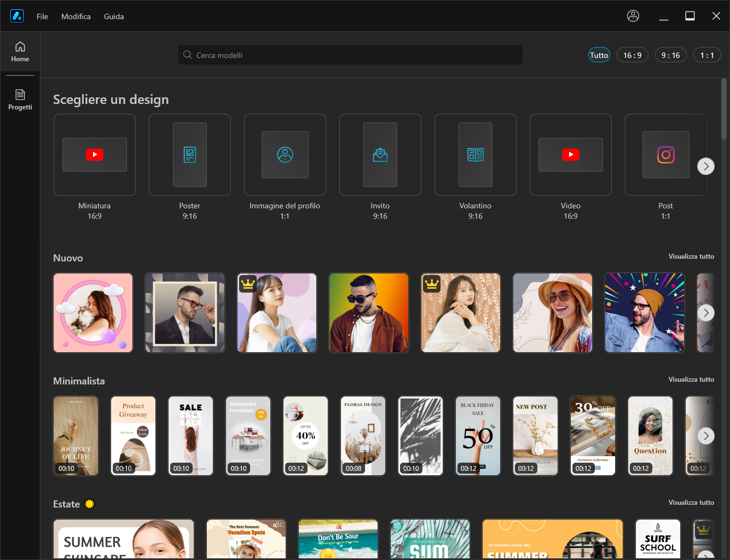Click Visualizza tutto for Minimalista
Image resolution: width=730 pixels, height=560 pixels.
[691, 380]
